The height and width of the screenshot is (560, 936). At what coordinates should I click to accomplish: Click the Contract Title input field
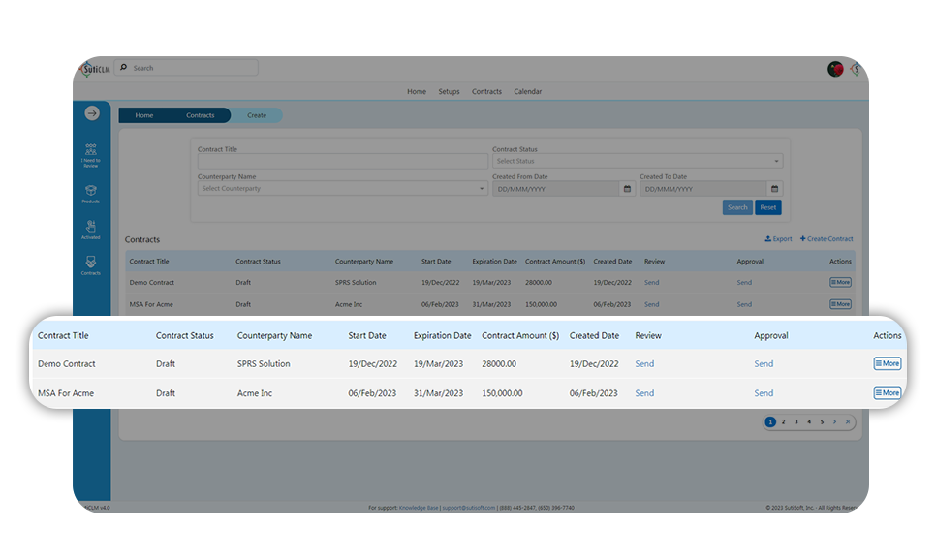tap(342, 162)
